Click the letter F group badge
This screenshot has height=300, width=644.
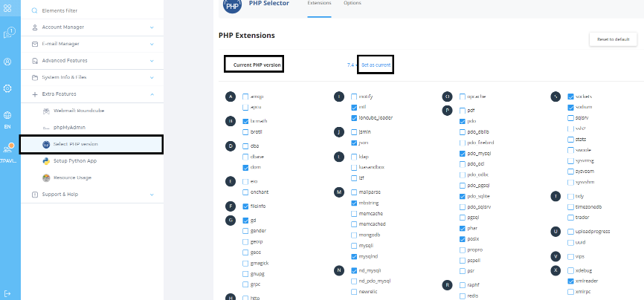231,206
